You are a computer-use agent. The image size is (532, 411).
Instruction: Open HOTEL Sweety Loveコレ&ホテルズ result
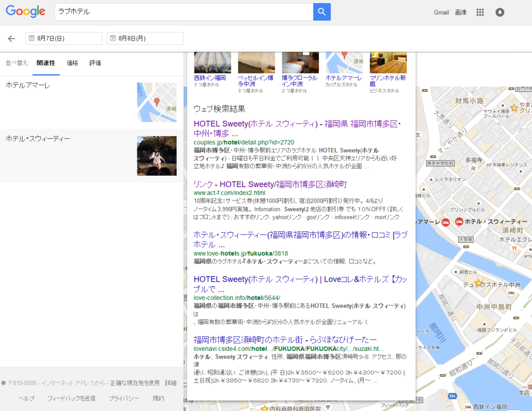300,284
